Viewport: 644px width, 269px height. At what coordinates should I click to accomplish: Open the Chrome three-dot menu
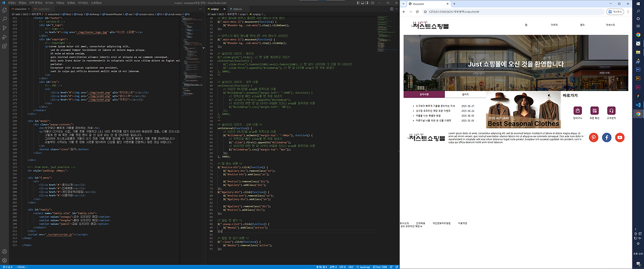[628, 12]
